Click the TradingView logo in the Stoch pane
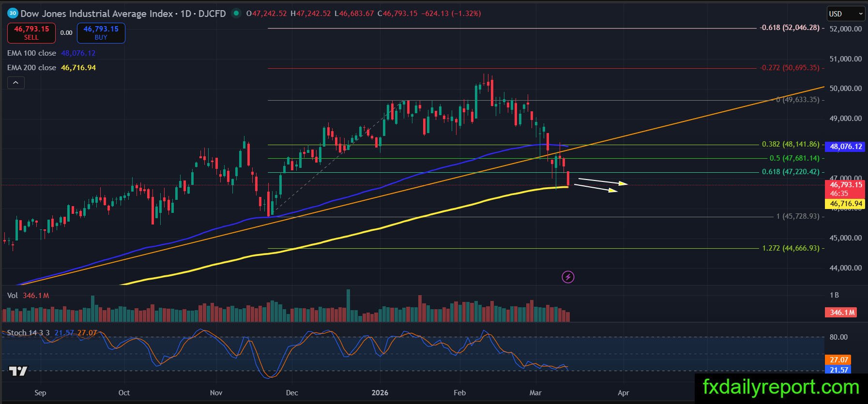The height and width of the screenshot is (404, 868). click(18, 371)
